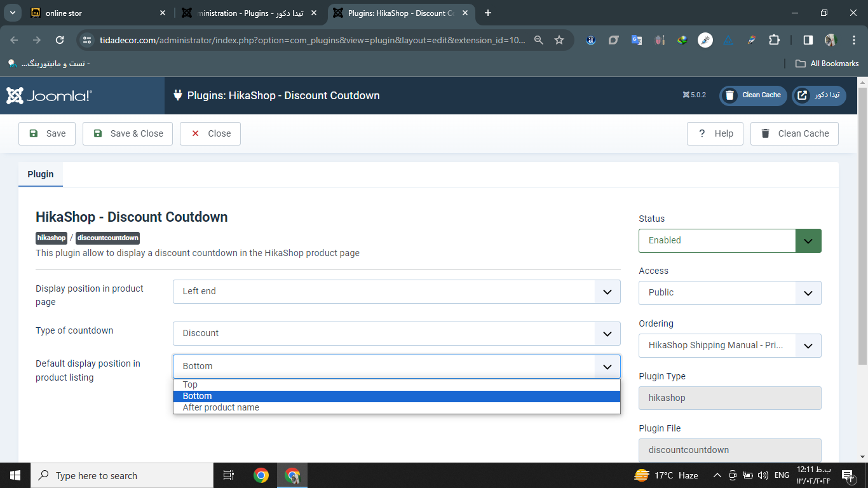Open the first Chrome taskbar icon
Image resolution: width=868 pixels, height=488 pixels.
pyautogui.click(x=261, y=475)
